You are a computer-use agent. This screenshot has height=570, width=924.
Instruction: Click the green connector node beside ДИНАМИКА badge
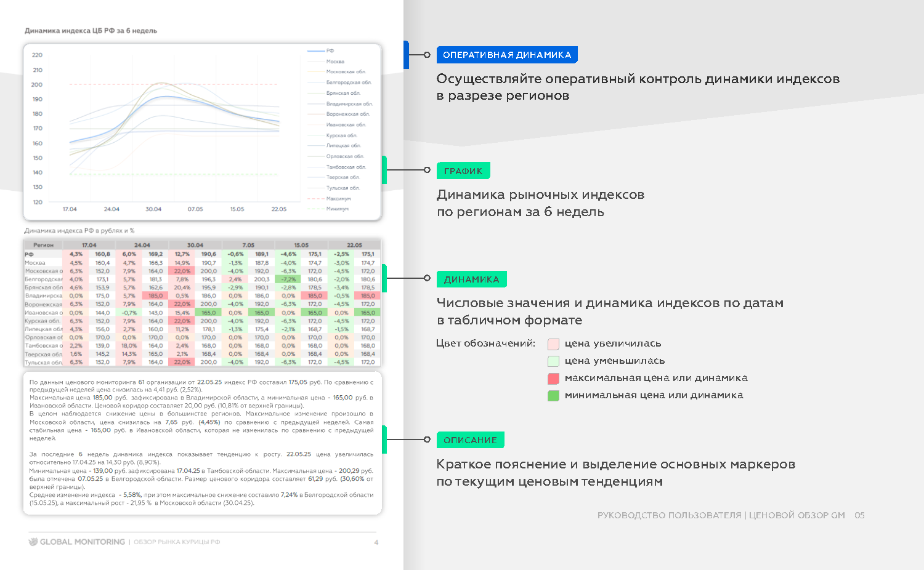(428, 278)
